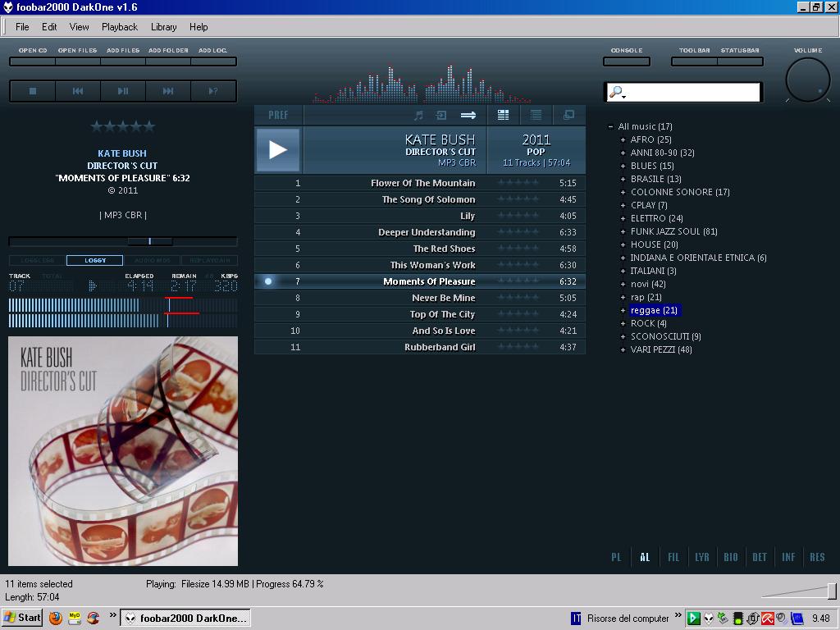Expand the COLONNE SONORE node
840x630 pixels.
[623, 192]
